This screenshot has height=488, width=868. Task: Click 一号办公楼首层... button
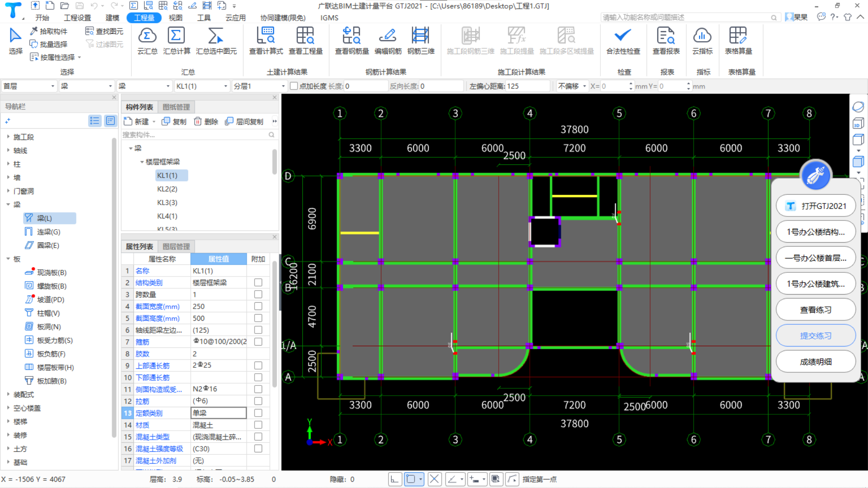coord(816,258)
